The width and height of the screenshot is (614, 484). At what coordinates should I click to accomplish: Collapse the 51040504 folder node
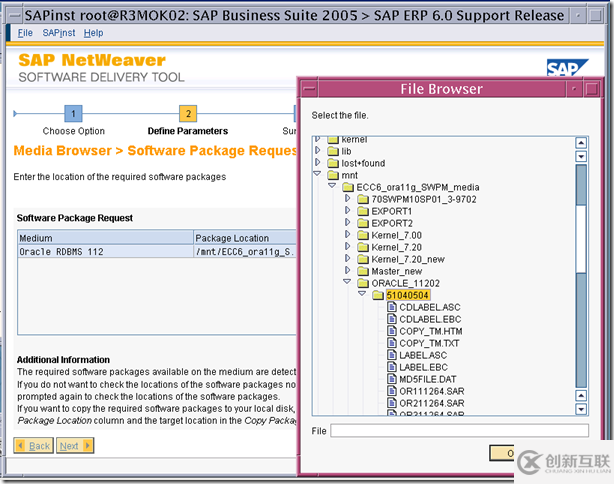coord(362,294)
